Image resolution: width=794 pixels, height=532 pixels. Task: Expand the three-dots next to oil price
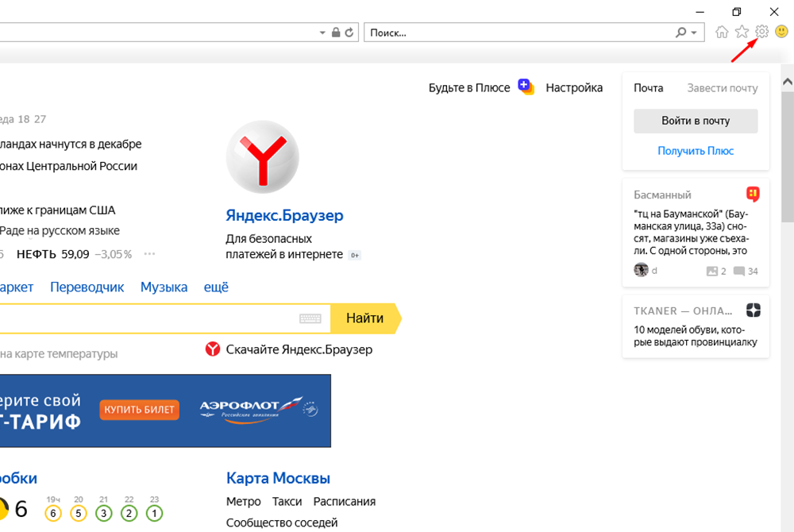[x=149, y=254]
